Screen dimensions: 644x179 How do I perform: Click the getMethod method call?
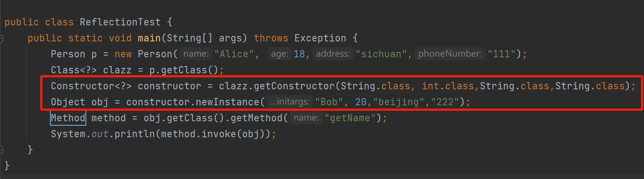[x=256, y=118]
